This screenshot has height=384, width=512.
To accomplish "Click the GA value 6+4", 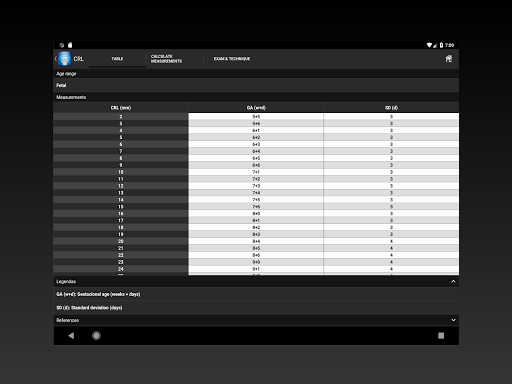I will click(256, 151).
